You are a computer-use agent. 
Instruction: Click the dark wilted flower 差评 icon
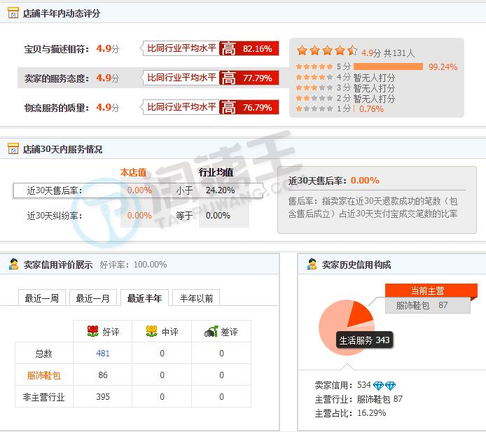click(x=211, y=331)
